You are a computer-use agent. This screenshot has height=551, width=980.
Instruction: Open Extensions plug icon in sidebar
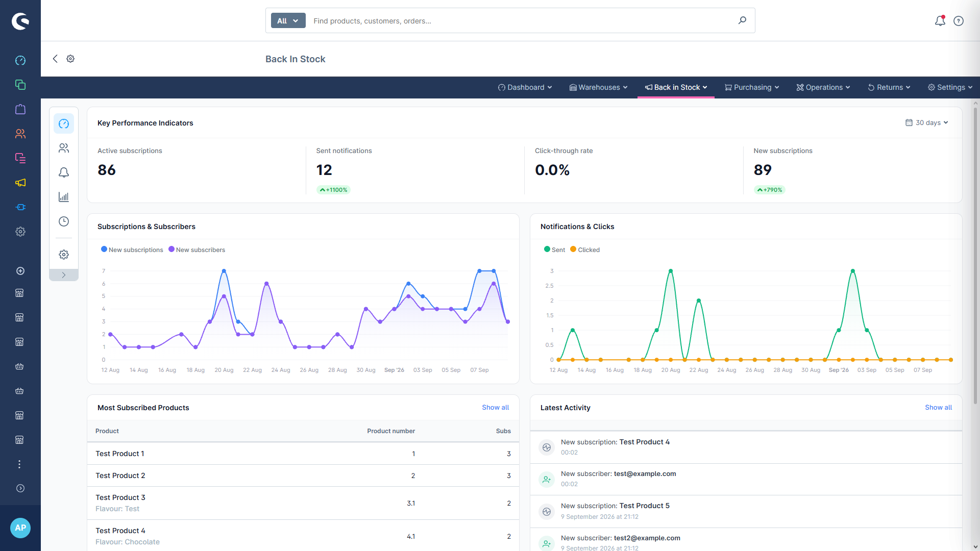[20, 207]
